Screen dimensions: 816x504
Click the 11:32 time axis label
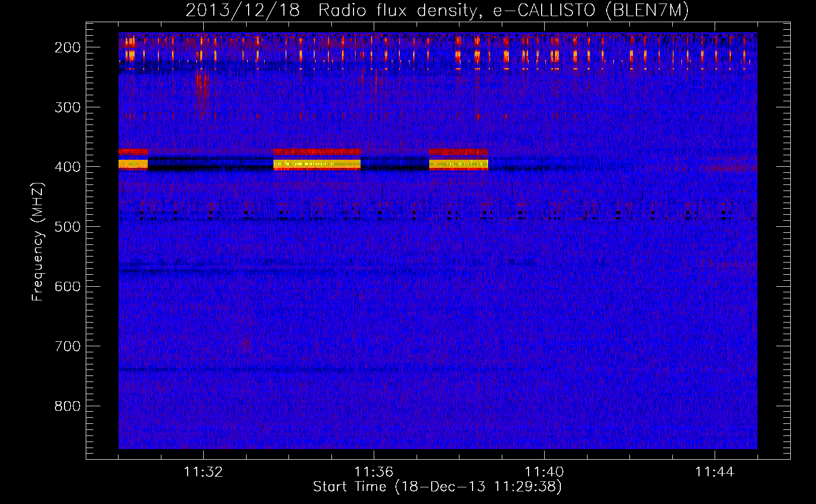tap(203, 472)
